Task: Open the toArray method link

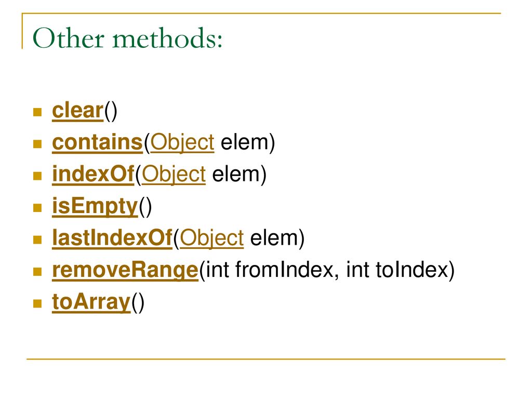Action: (x=91, y=302)
